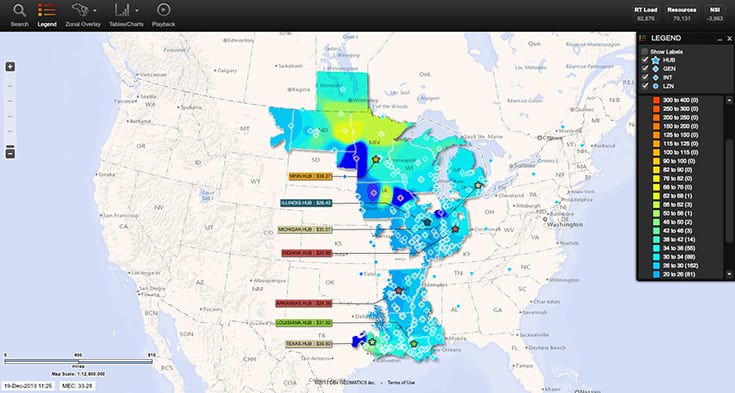This screenshot has height=393, width=735.
Task: Click the Illinois hub star on map
Action: pyautogui.click(x=427, y=222)
